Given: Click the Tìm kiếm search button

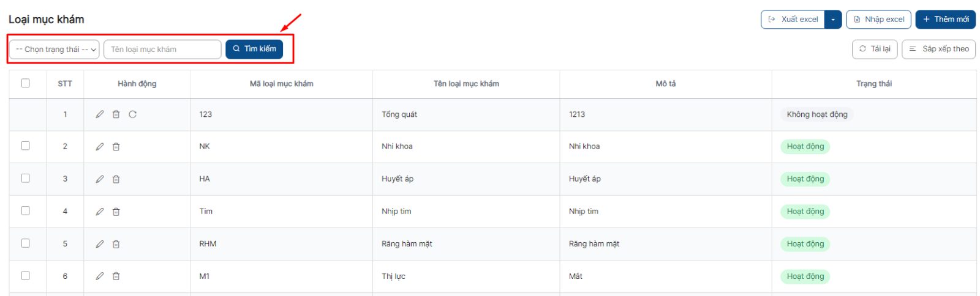Looking at the screenshot, I should point(254,49).
